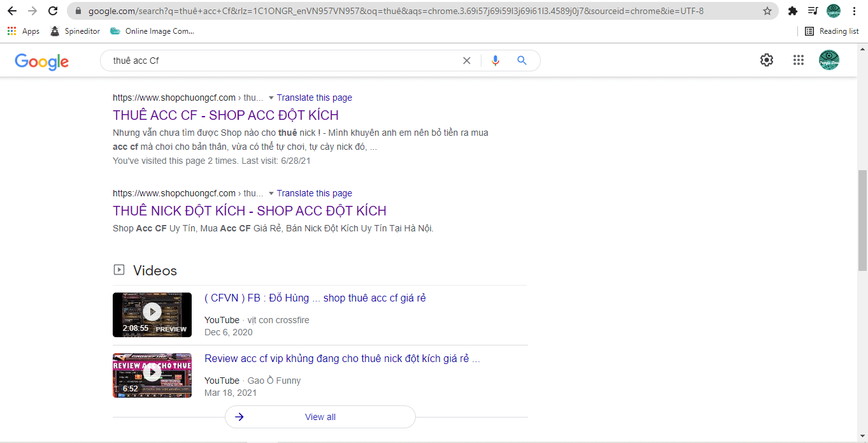This screenshot has width=868, height=443.
Task: Open the Reading list
Action: point(832,31)
